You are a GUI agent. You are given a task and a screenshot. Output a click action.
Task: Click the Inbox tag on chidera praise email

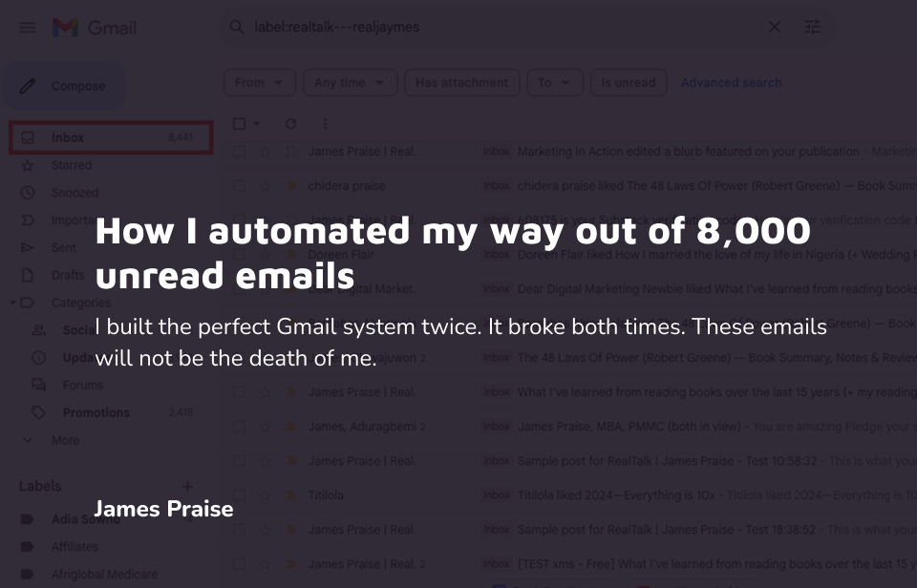click(497, 186)
